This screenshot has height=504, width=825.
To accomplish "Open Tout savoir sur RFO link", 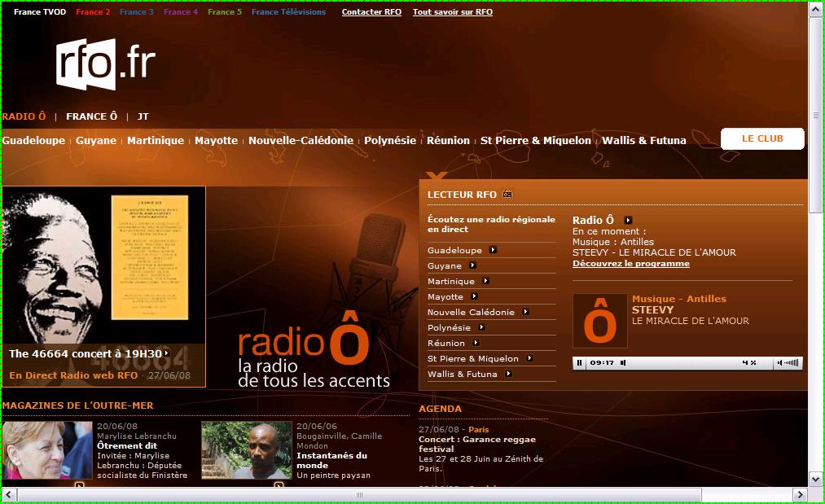I will [x=453, y=12].
